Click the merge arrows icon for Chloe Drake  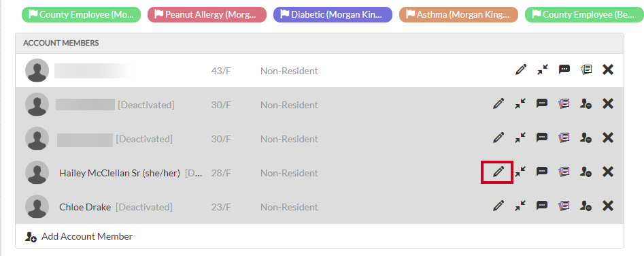(520, 206)
